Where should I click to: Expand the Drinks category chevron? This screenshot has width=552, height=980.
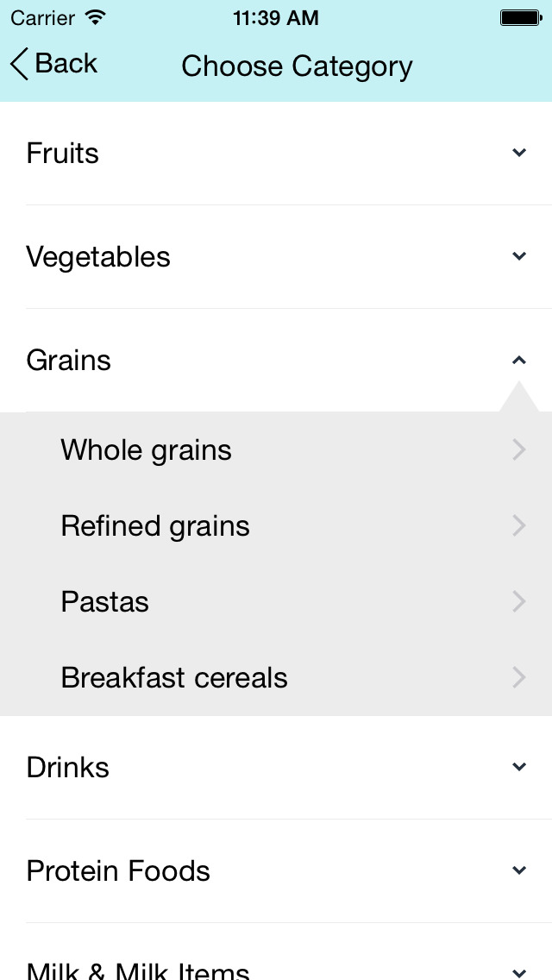tap(519, 767)
